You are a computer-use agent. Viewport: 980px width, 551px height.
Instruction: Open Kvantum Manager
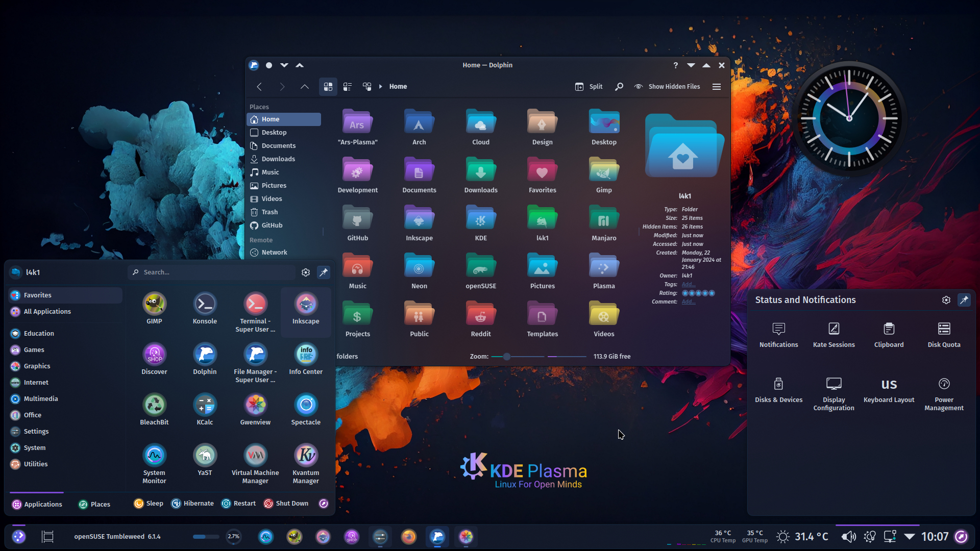[306, 456]
